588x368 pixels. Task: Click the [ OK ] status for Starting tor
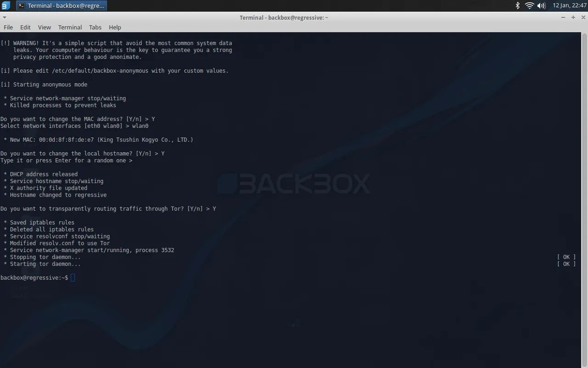[566, 264]
